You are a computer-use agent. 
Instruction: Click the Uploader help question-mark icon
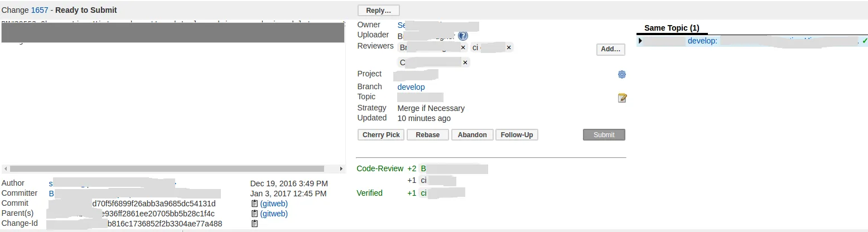coord(463,36)
